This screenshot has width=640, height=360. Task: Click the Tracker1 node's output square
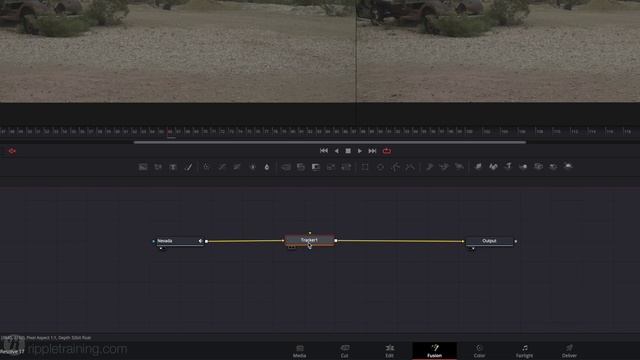[x=336, y=241]
